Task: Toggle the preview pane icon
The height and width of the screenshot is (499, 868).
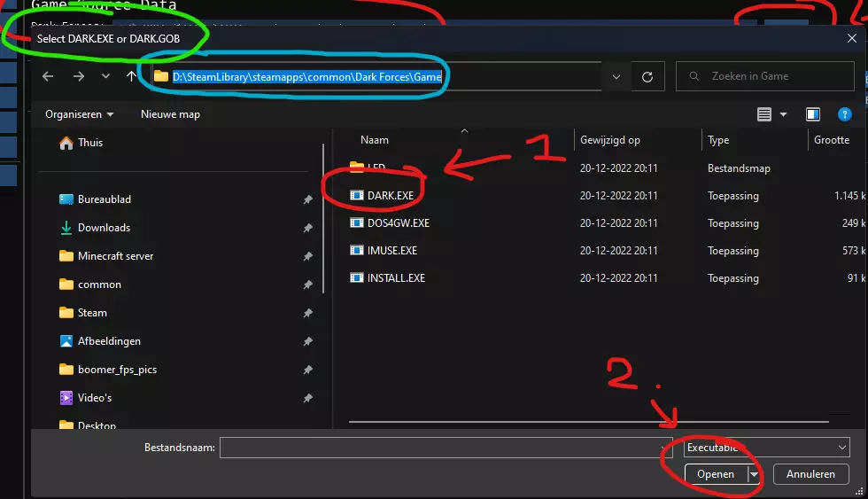Action: pyautogui.click(x=813, y=114)
